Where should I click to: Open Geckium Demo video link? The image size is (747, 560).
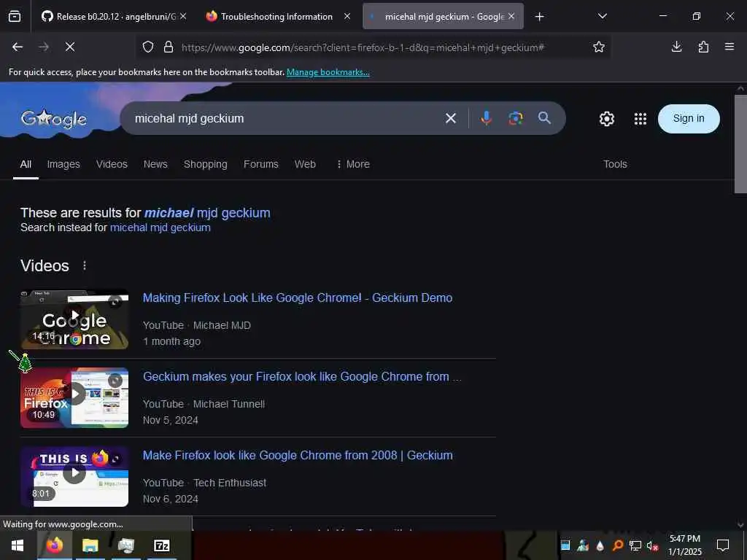coord(298,298)
